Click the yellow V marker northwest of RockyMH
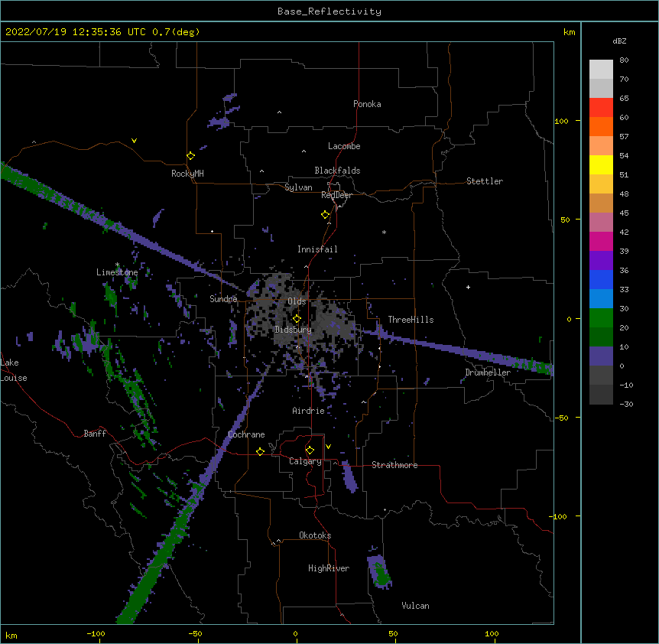 coord(134,141)
